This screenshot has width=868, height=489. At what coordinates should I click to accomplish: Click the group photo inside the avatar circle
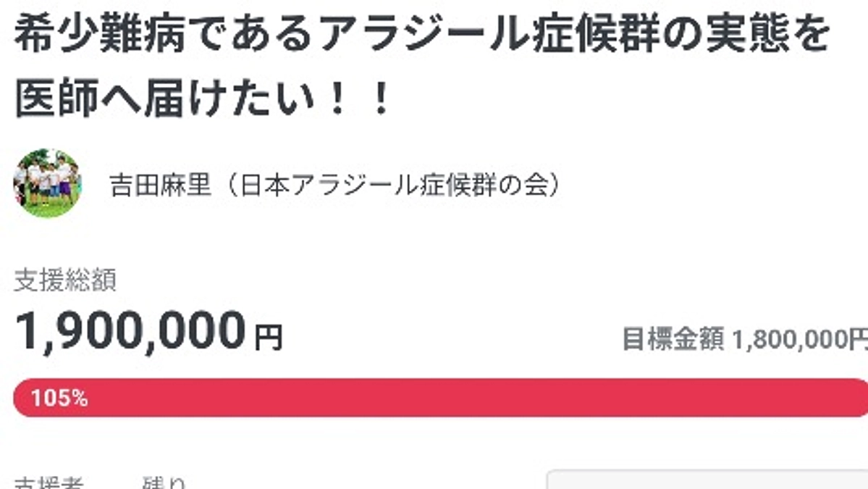point(46,182)
